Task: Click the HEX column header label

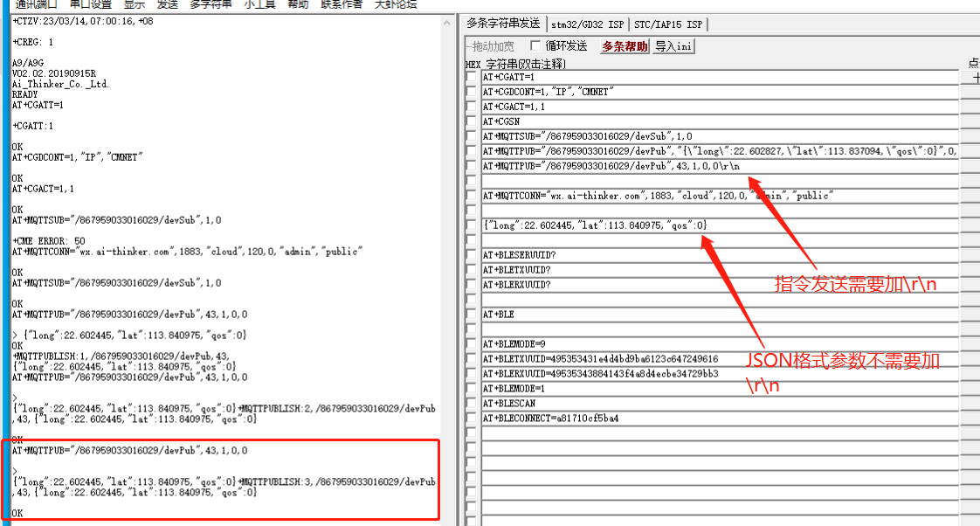Action: coord(473,65)
